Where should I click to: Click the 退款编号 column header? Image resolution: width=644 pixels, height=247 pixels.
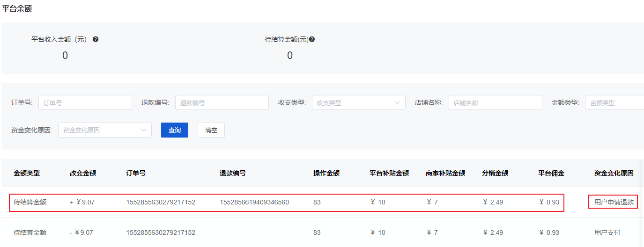coord(233,173)
